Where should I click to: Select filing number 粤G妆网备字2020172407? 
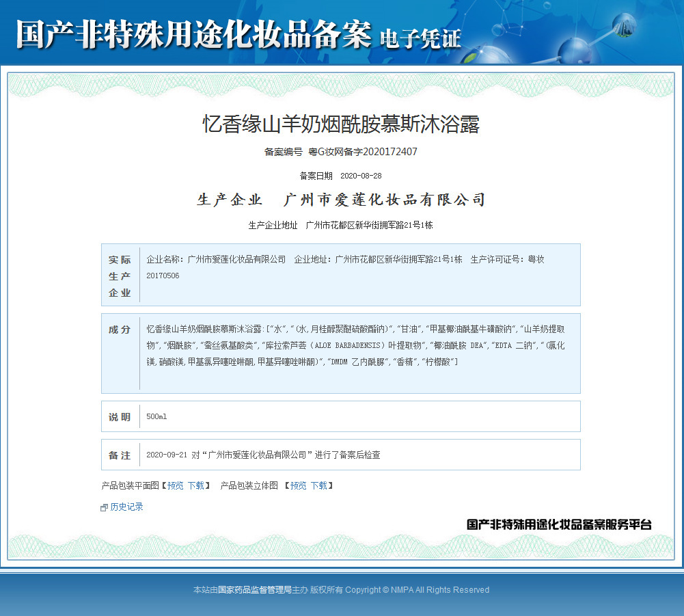[363, 152]
